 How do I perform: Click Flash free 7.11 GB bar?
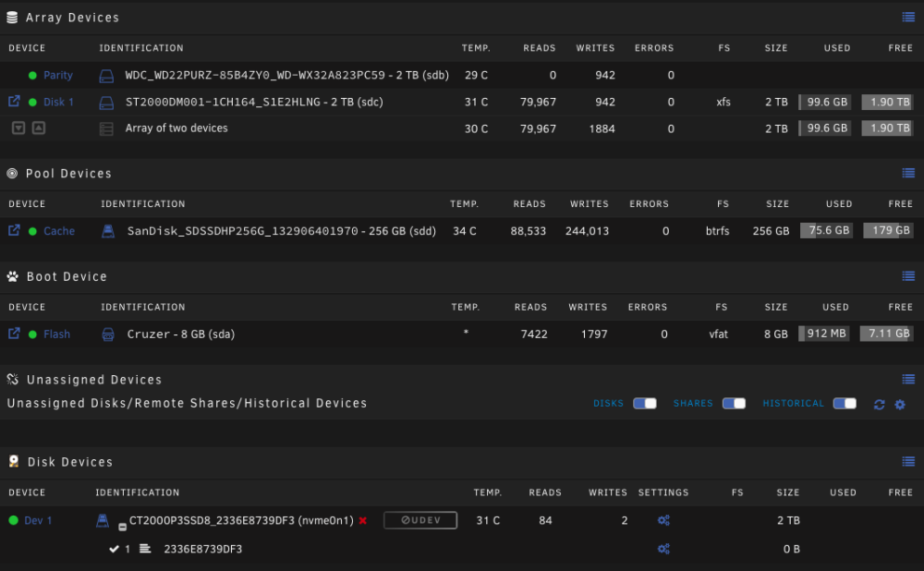tap(887, 334)
